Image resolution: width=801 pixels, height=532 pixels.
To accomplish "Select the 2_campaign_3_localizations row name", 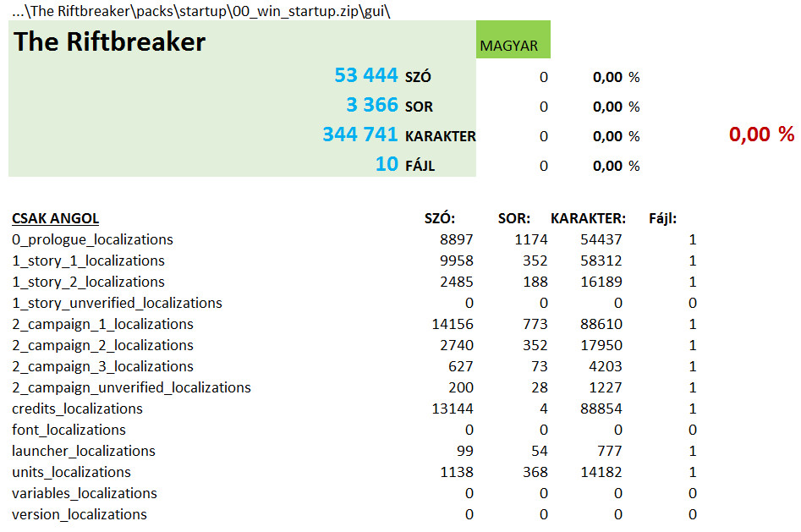I will [x=102, y=366].
